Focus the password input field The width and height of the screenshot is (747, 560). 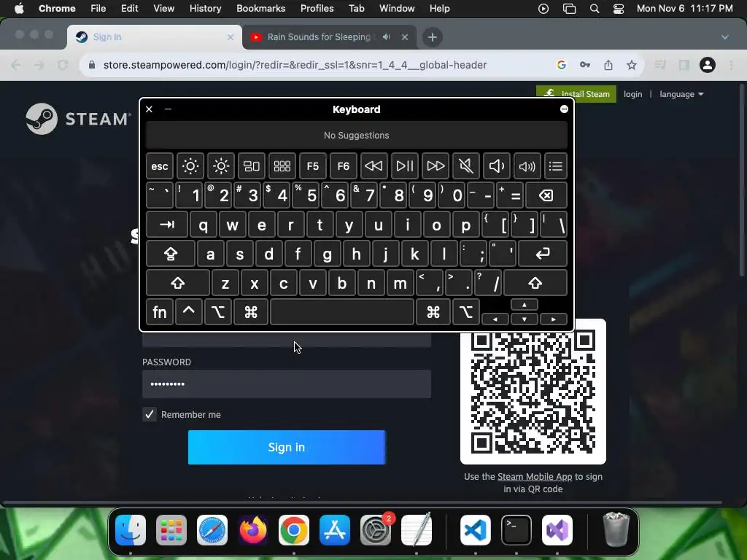click(287, 384)
